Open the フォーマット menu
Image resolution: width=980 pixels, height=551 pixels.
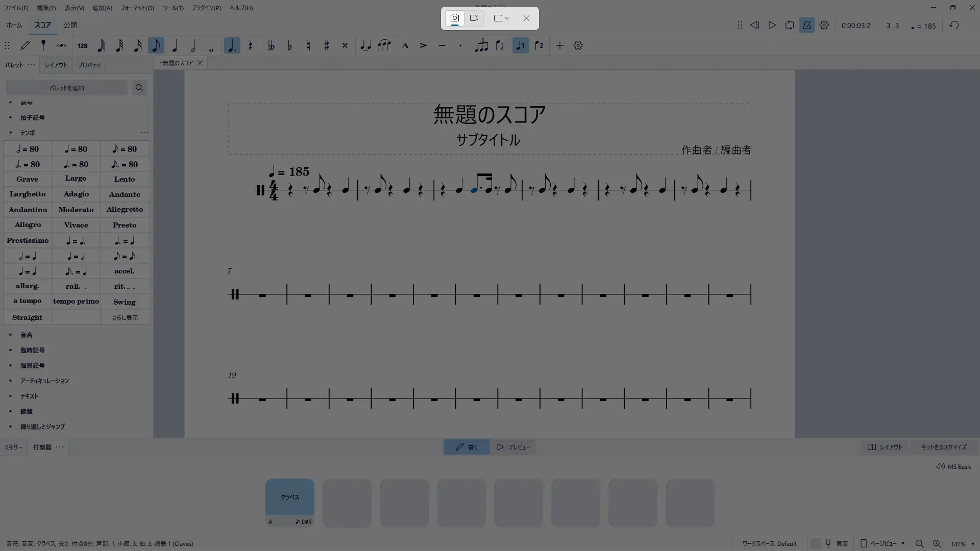[137, 8]
